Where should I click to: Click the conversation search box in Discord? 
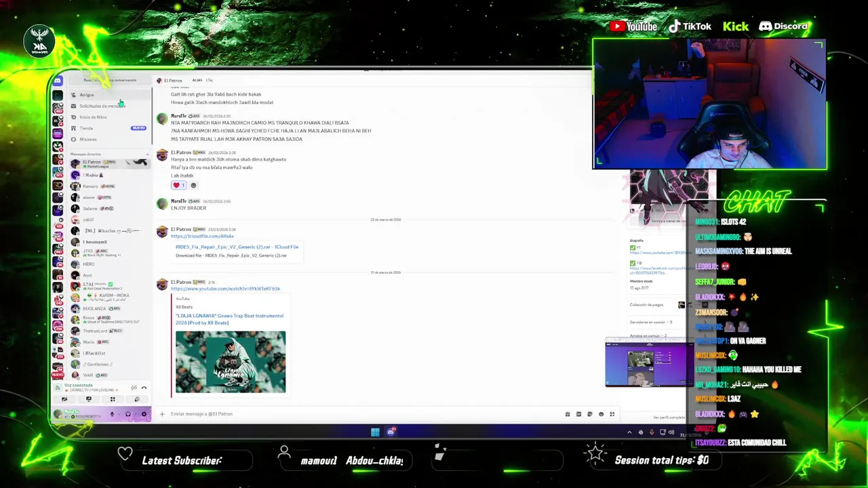tap(110, 80)
